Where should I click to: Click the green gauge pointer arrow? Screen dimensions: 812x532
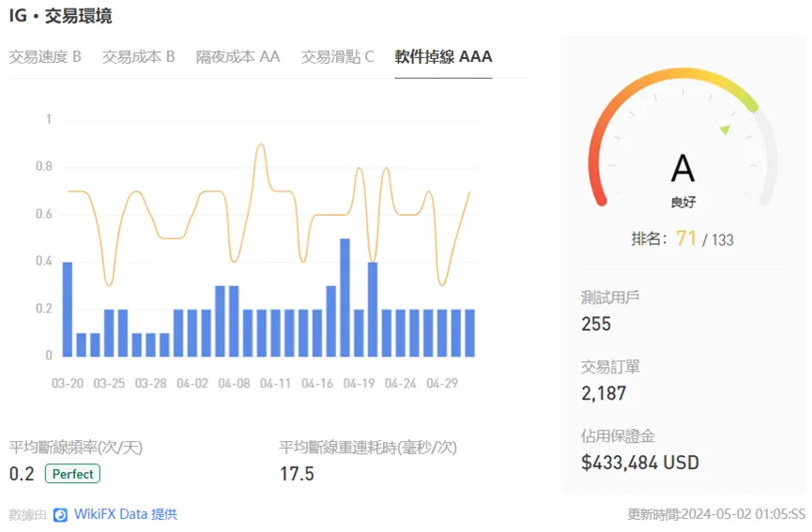click(x=725, y=129)
